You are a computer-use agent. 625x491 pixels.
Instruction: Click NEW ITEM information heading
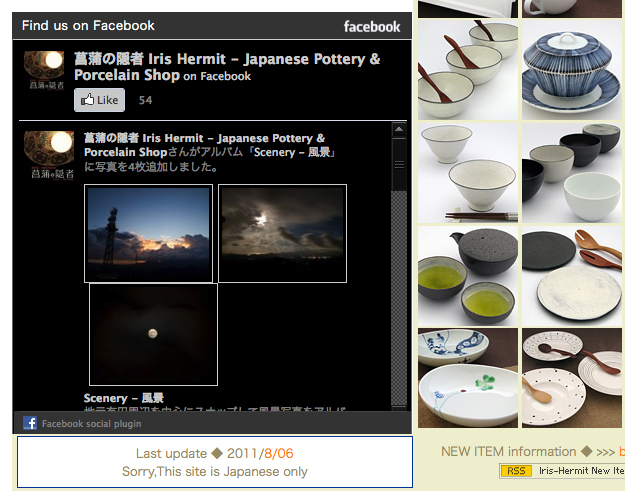pos(509,452)
